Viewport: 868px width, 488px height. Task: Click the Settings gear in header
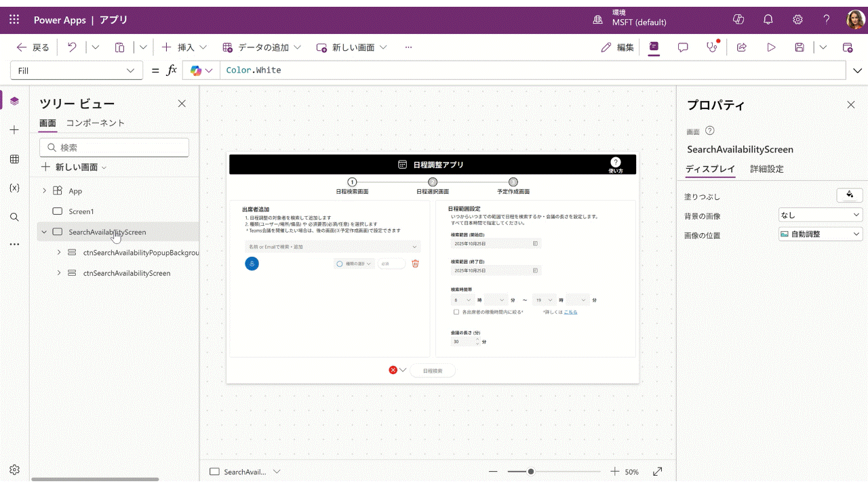pos(798,20)
